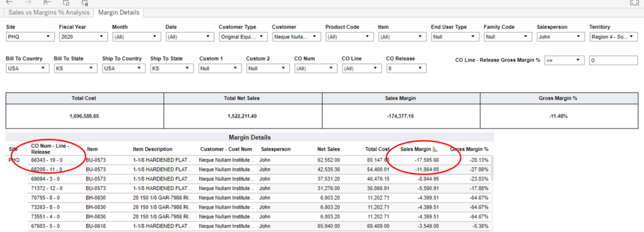Click Net Sales cell 62,552.00
Viewport: 644px width, 232px height.
click(x=328, y=160)
